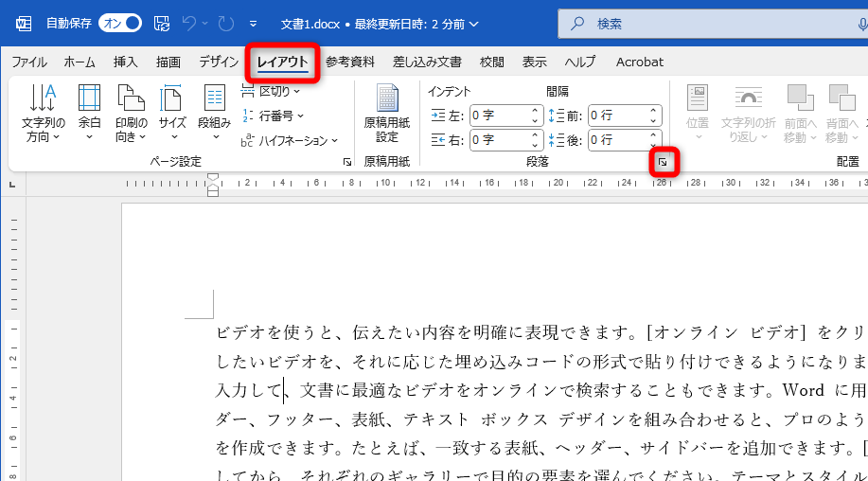Click the 位置 position button

click(x=698, y=113)
